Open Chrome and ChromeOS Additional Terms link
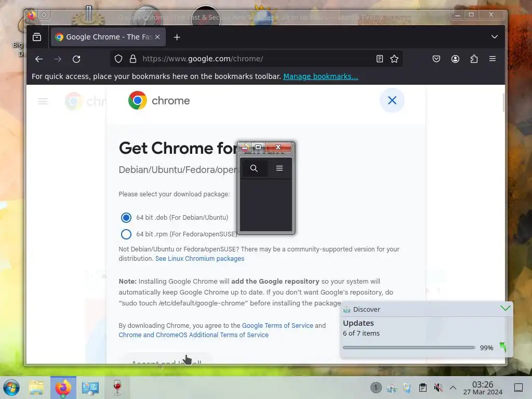The image size is (532, 399). 193,335
